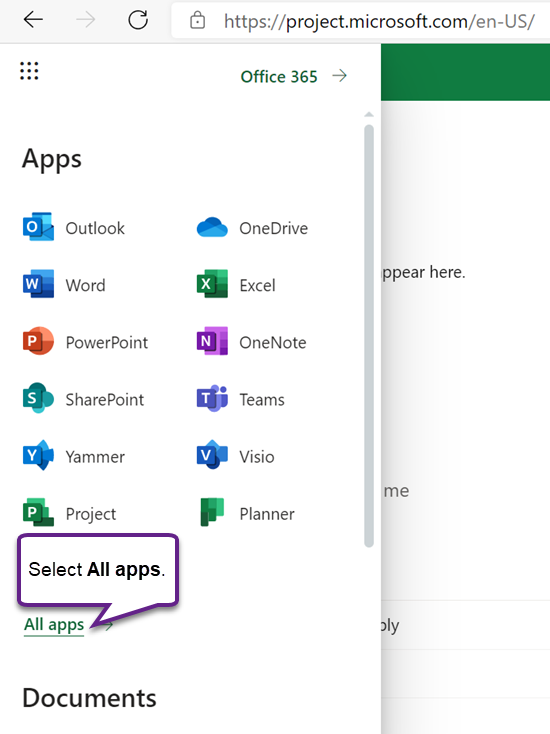Launch Excel from its green icon

pos(212,284)
